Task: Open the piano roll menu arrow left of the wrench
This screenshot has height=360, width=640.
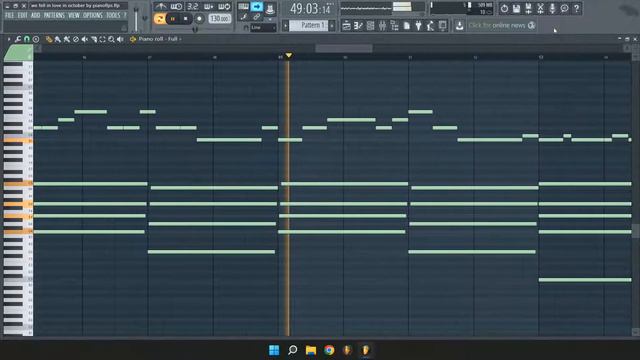Action: pos(9,39)
